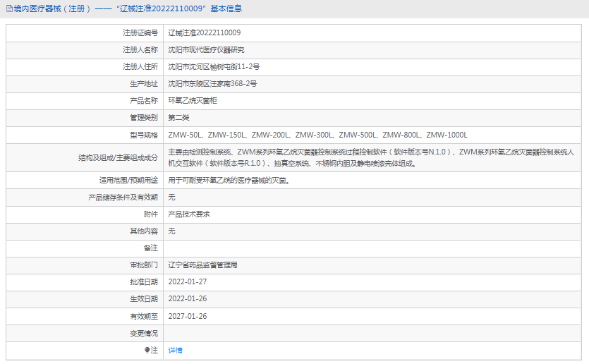Select production address 沈阳市东陵区汪家南368-2号
This screenshot has width=589, height=364.
[212, 83]
